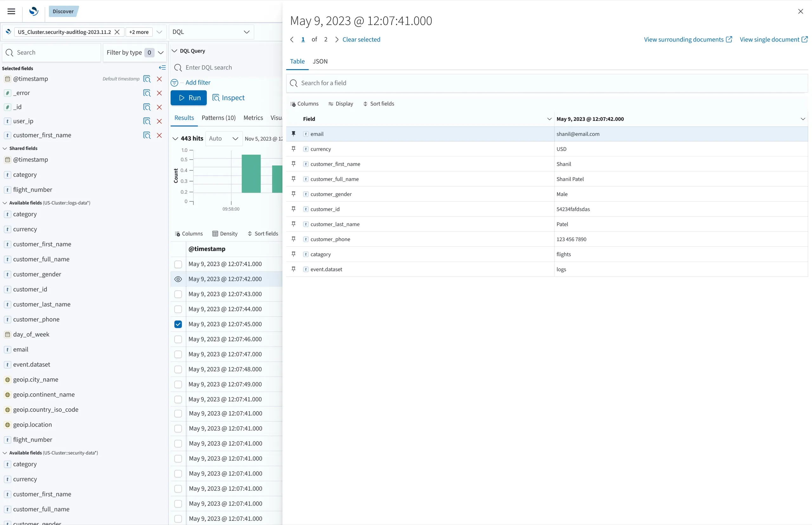The height and width of the screenshot is (525, 812).
Task: Open details for _error field
Action: [x=147, y=93]
